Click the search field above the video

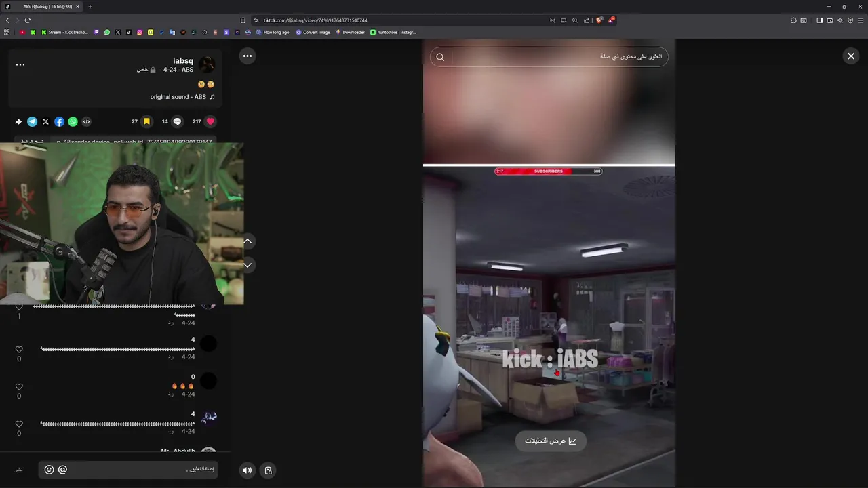549,57
